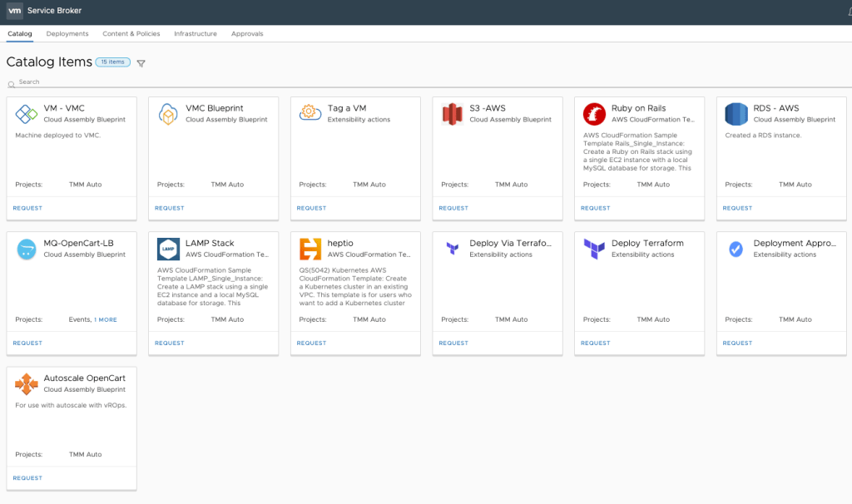Screen dimensions: 852x504
Task: Go to the Infrastructure tab
Action: 196,34
